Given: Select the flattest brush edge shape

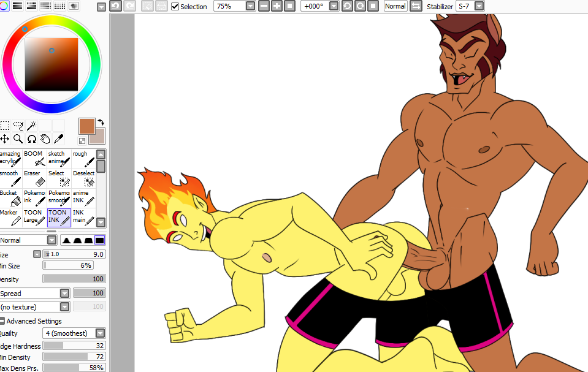Looking at the screenshot, I should tap(99, 240).
